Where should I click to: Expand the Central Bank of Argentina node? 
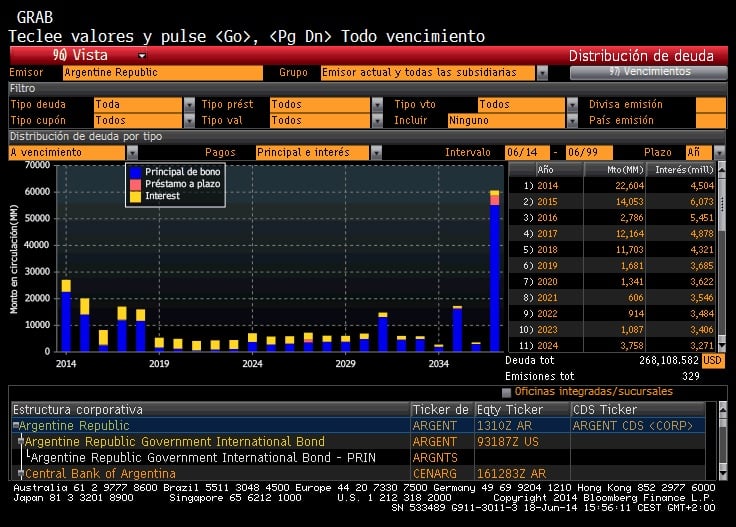pyautogui.click(x=21, y=473)
